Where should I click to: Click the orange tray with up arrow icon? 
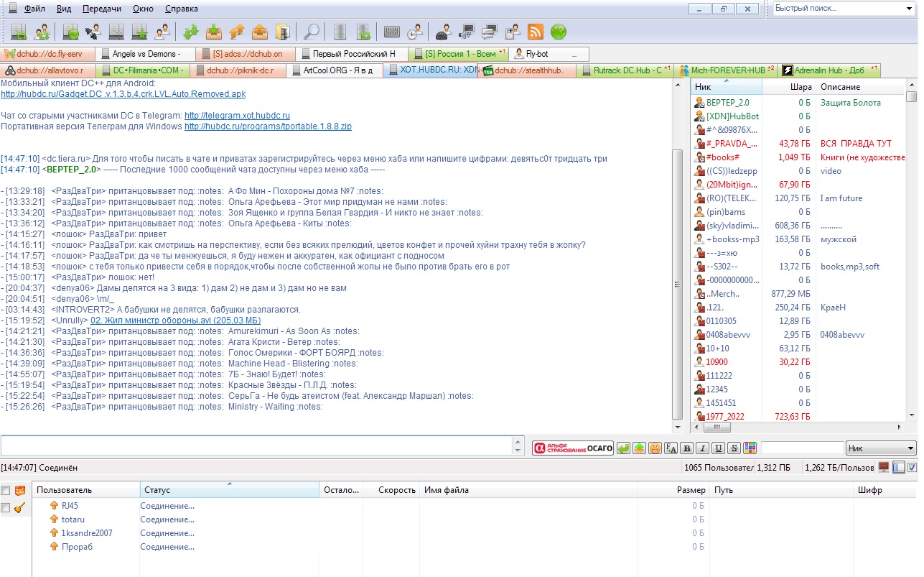[260, 32]
